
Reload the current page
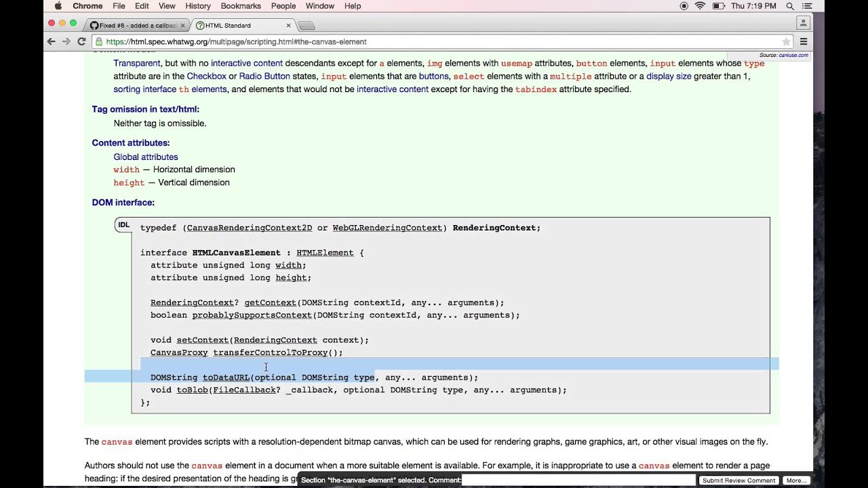click(x=81, y=42)
